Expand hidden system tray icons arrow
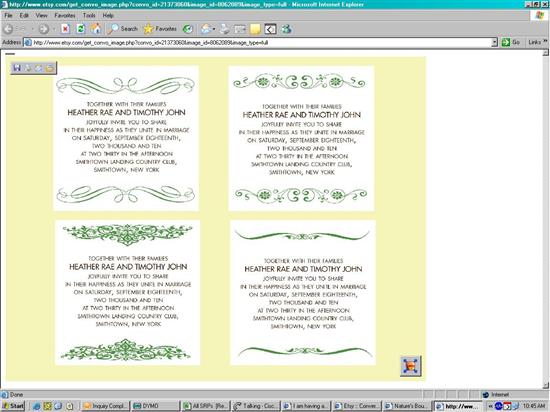Image resolution: width=550 pixels, height=412 pixels. [491, 406]
